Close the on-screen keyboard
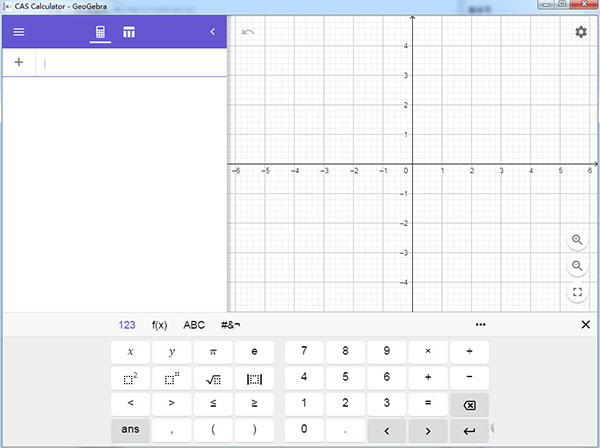This screenshot has width=600, height=448. pyautogui.click(x=586, y=325)
